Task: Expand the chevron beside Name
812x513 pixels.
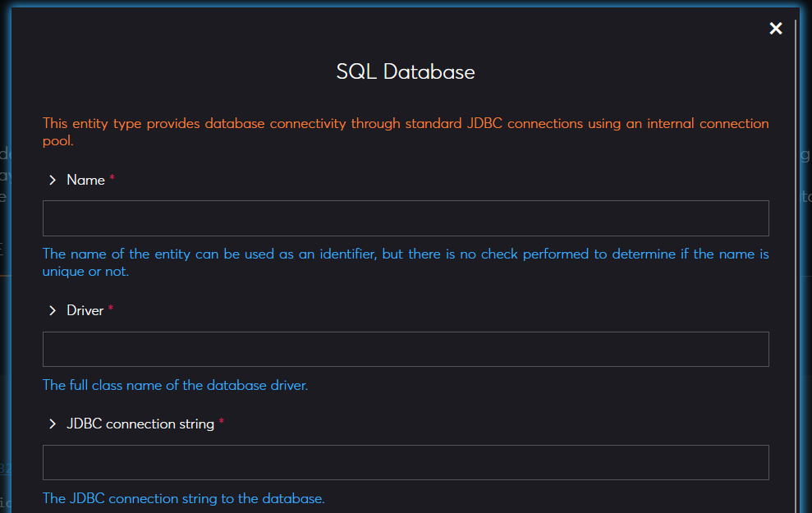Action: click(53, 180)
